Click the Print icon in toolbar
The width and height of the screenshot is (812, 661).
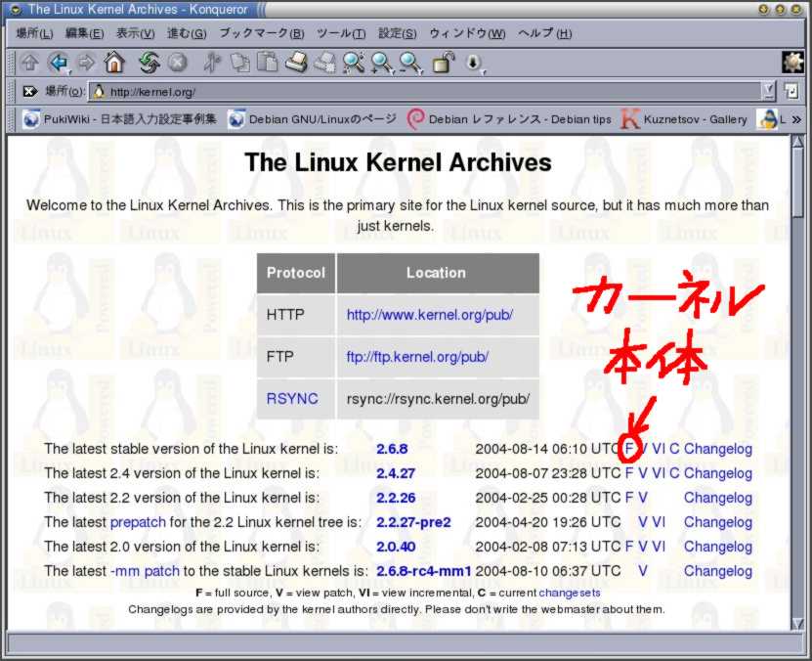click(296, 63)
